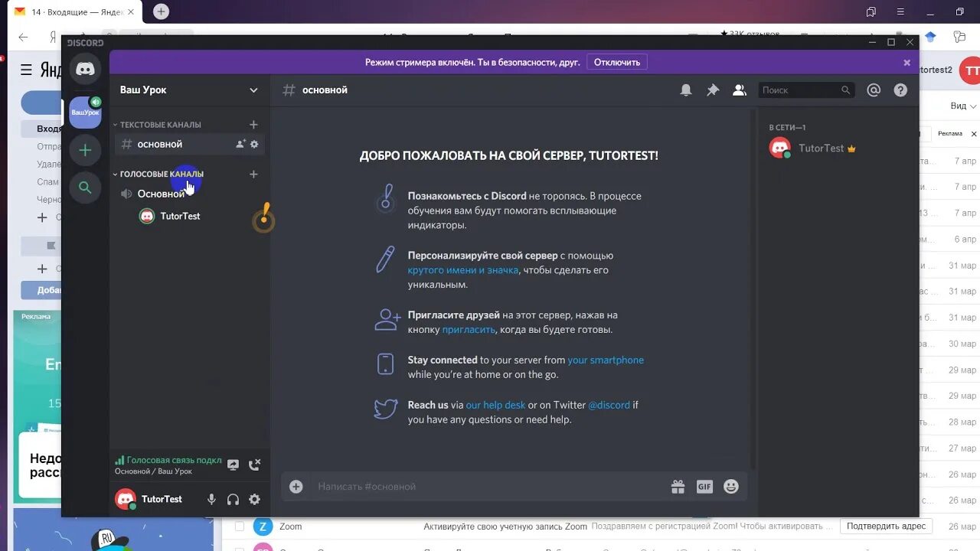Create invite for #основной channel
980x551 pixels.
coord(240,144)
